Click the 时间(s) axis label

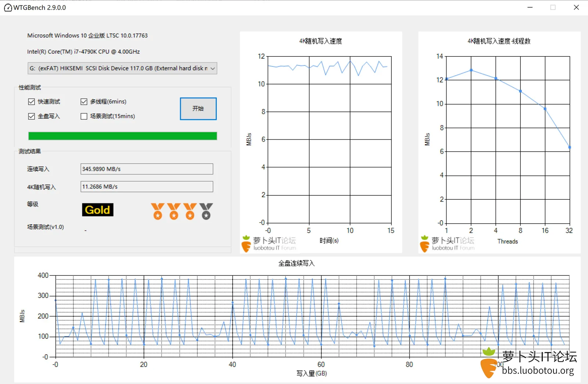click(x=329, y=240)
